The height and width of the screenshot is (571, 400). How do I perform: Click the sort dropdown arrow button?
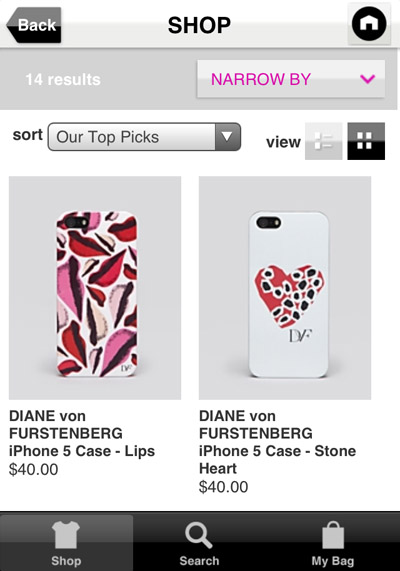[228, 137]
